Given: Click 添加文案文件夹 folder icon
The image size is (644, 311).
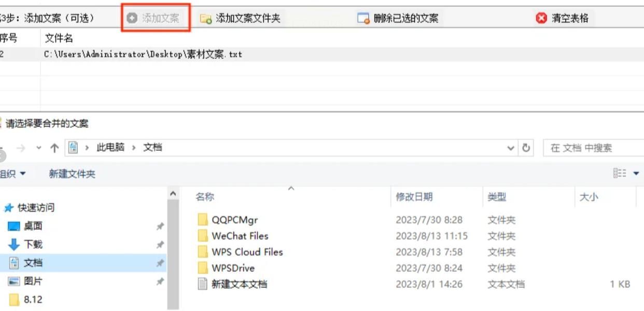Looking at the screenshot, I should tap(206, 19).
